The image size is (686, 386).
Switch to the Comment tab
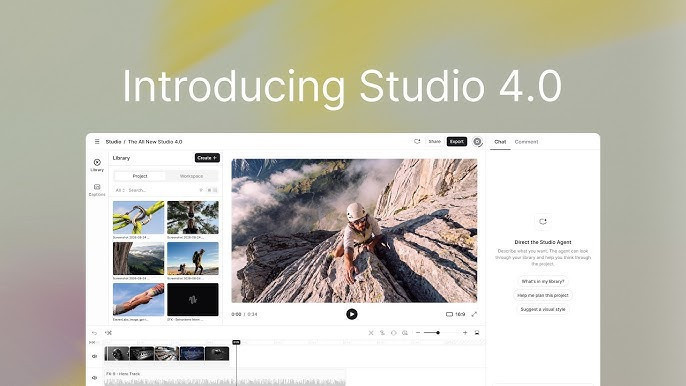[x=526, y=142]
